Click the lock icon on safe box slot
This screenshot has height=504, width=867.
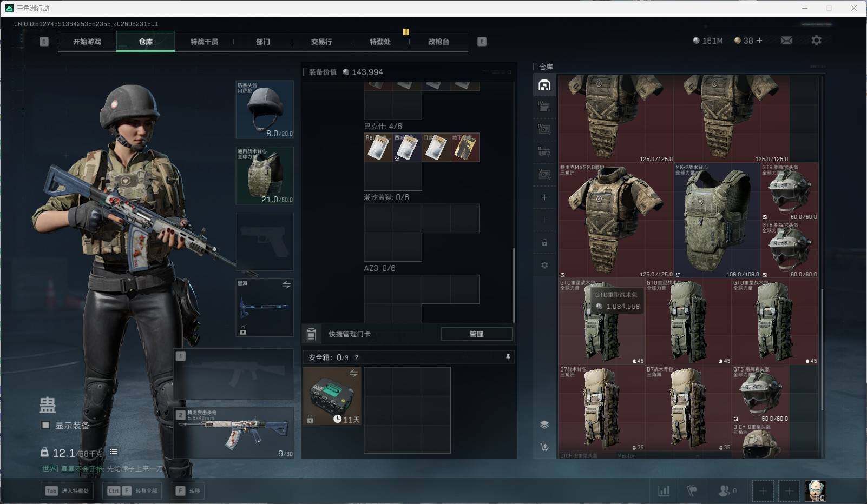310,419
